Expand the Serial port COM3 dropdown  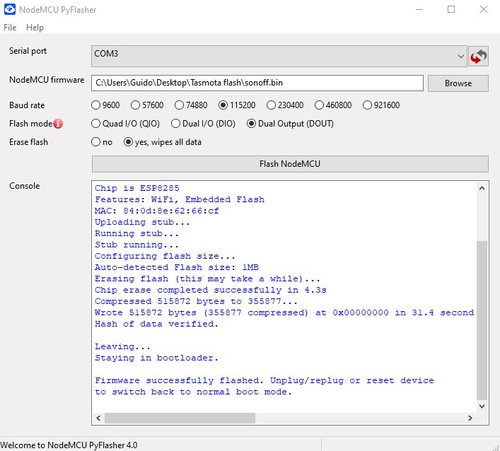279,56
